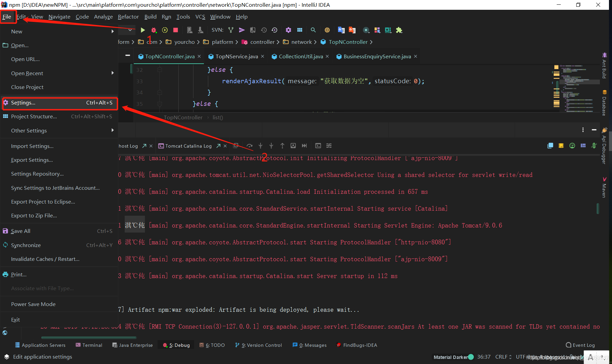The height and width of the screenshot is (364, 612).
Task: Open debug panel three-dot options menu
Action: [583, 130]
